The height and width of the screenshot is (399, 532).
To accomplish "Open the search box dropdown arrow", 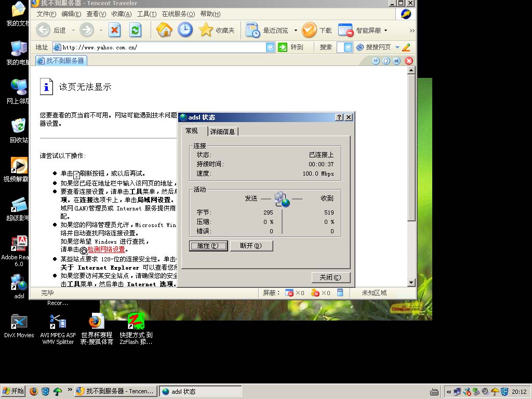I will click(348, 47).
